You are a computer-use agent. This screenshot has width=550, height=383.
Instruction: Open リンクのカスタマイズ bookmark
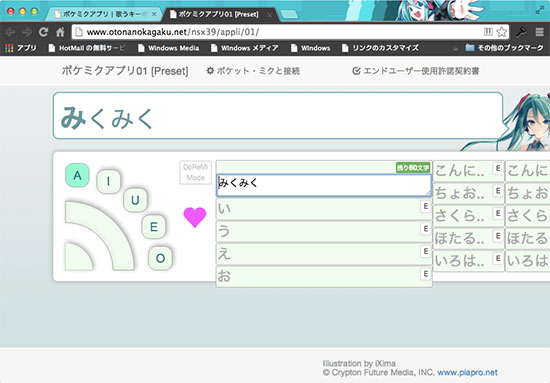380,48
